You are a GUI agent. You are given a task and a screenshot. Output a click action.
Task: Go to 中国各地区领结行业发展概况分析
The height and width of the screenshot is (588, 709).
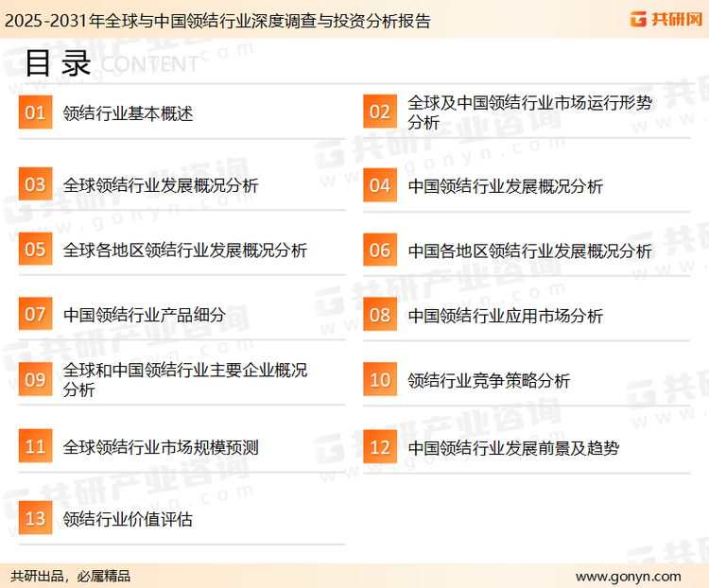(530, 251)
